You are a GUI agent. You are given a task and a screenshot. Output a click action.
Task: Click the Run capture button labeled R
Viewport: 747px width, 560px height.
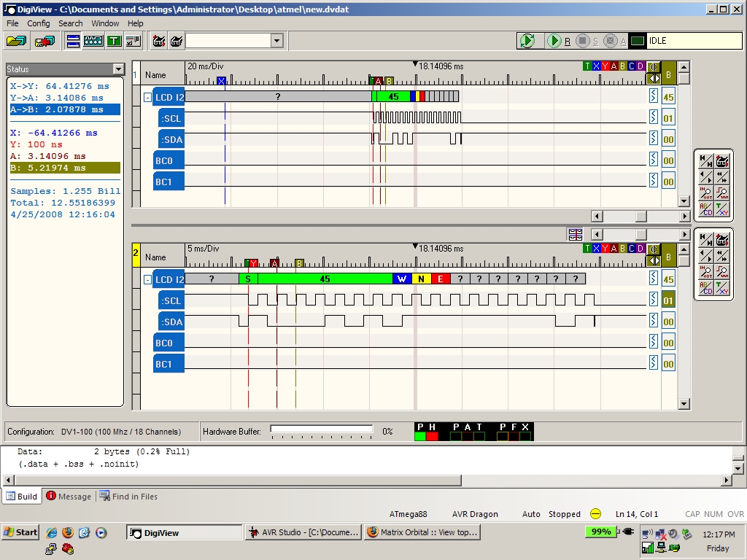click(554, 41)
